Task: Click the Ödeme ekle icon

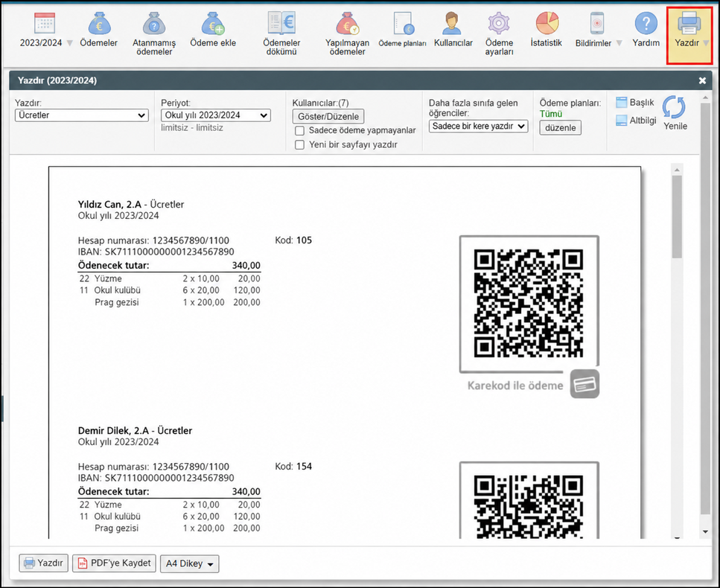Action: (x=213, y=23)
